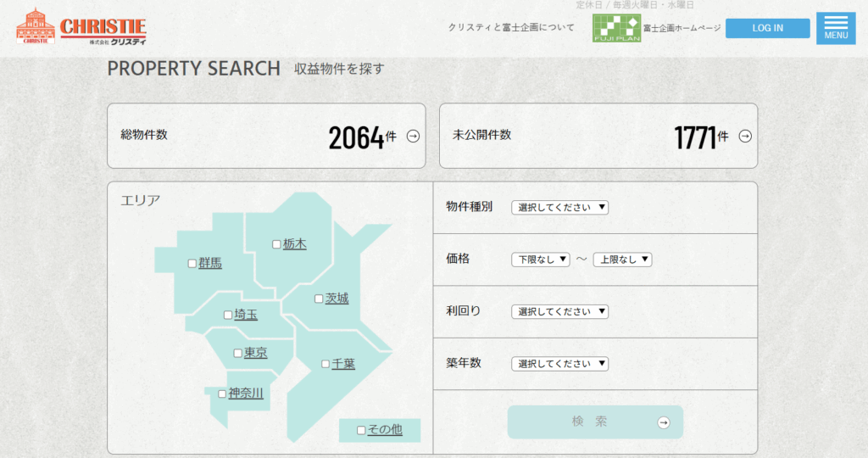Click arrow icon beside total count 2064
Viewport: 868px width, 458px height.
pos(413,136)
